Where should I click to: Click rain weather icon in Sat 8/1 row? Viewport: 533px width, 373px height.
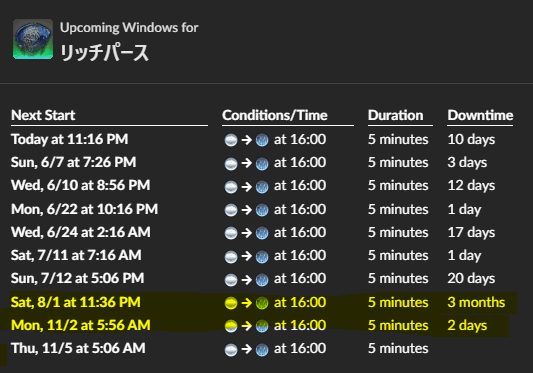tap(262, 303)
